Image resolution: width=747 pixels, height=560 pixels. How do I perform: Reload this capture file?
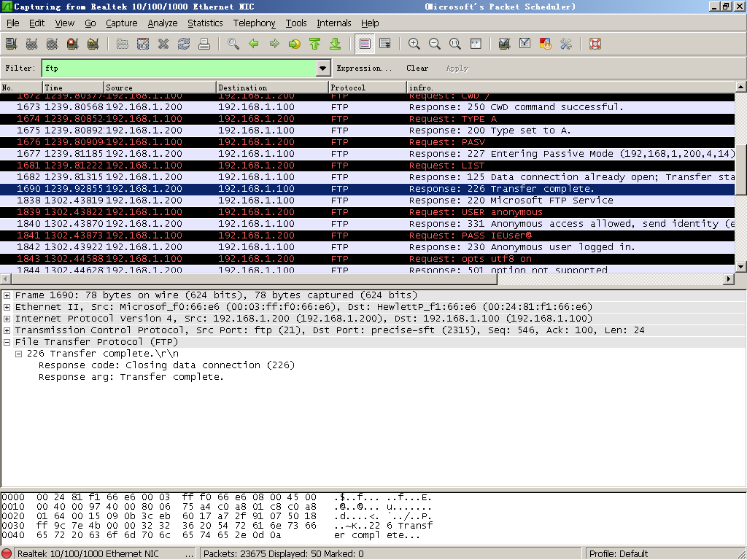tap(184, 44)
